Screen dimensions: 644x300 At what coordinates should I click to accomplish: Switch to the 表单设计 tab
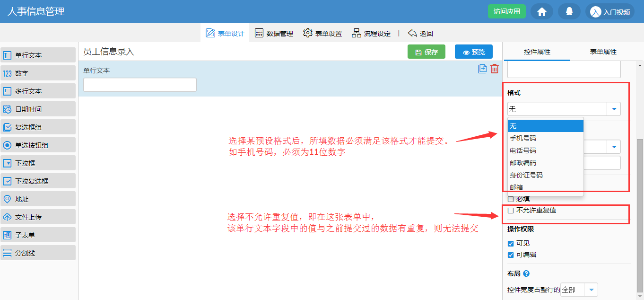225,34
